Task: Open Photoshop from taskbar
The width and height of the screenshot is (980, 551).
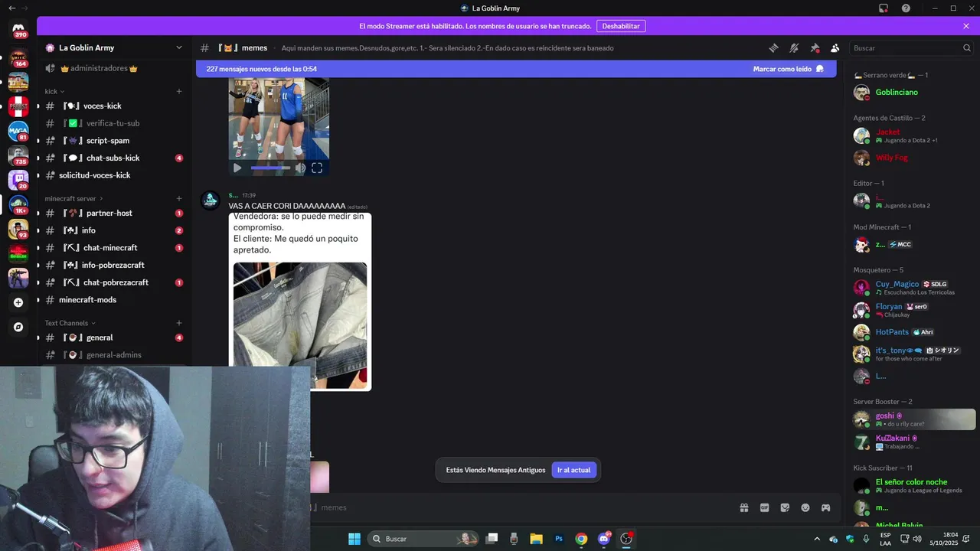Action: pyautogui.click(x=559, y=539)
